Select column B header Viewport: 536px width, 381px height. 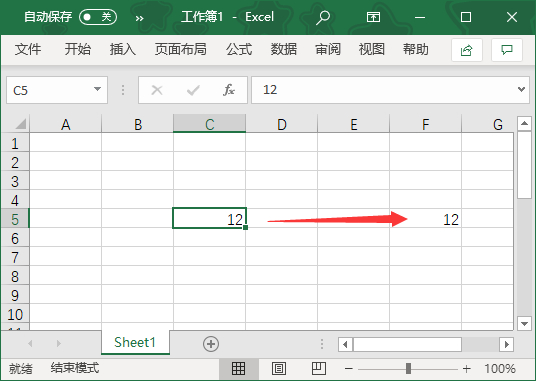[x=137, y=124]
